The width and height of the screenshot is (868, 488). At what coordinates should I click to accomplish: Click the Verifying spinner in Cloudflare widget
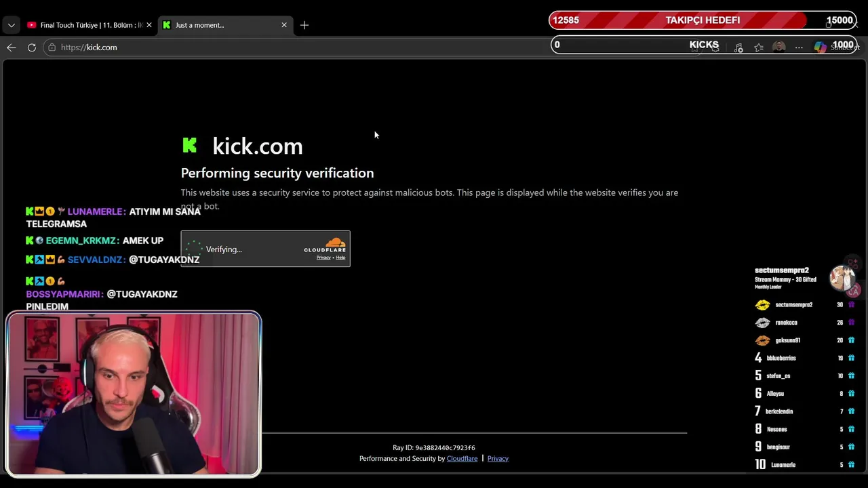tap(194, 249)
